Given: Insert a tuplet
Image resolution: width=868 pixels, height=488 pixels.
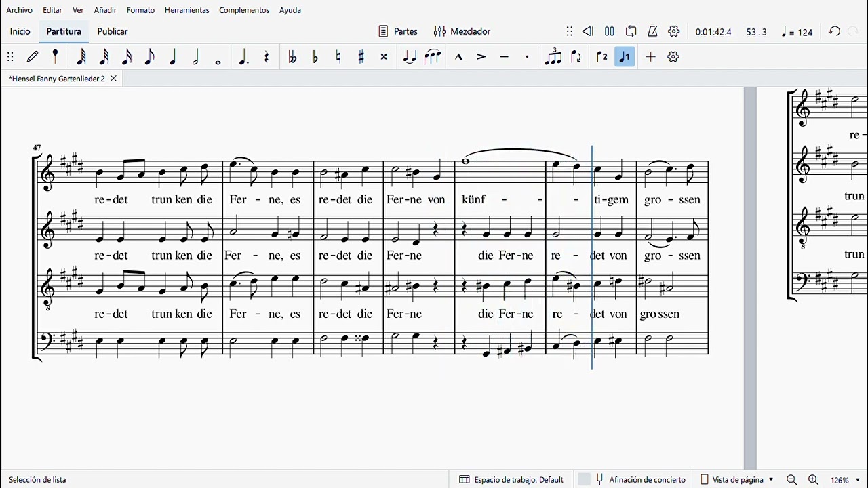Looking at the screenshot, I should tap(553, 57).
